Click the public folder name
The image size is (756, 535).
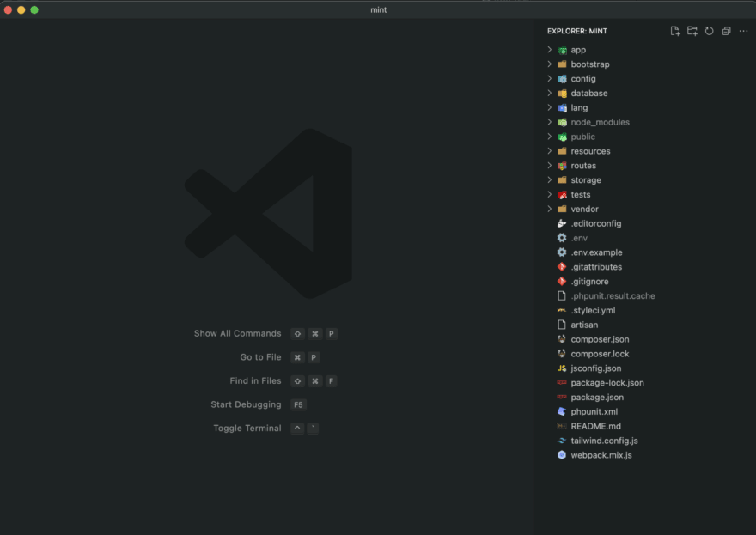(583, 137)
